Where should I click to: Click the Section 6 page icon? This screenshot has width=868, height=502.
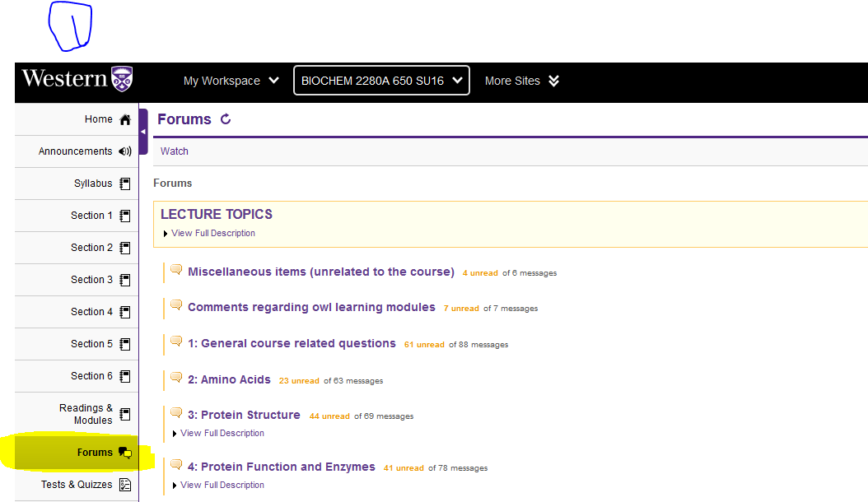pos(125,376)
